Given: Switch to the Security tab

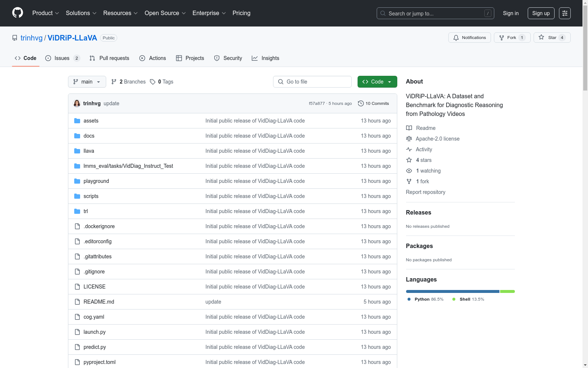Looking at the screenshot, I should tap(228, 58).
